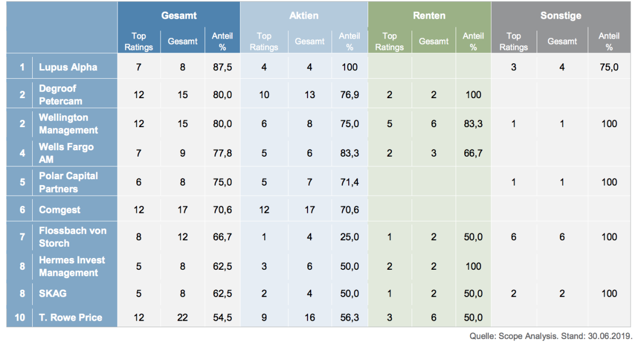Click Polar Capital Partners row label
The image size is (644, 362).
click(68, 182)
